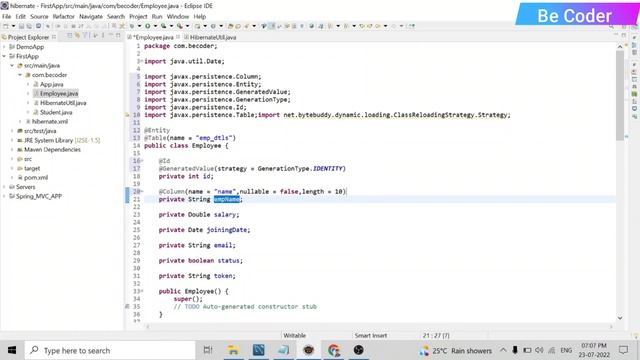The width and height of the screenshot is (640, 360).
Task: Open the Project menu
Action: point(138,16)
